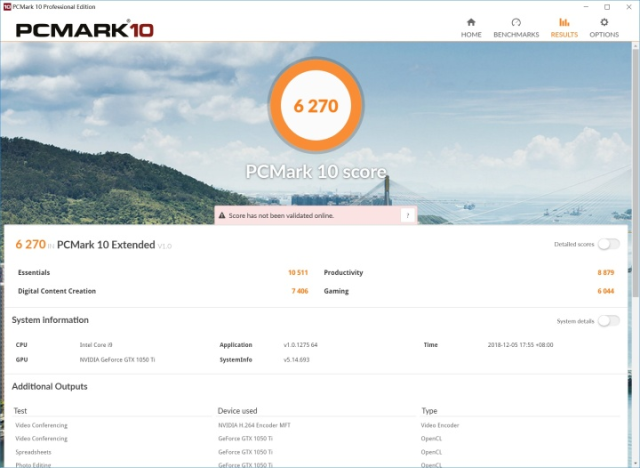Click the Video Encoder type cell
Image resolution: width=640 pixels, height=468 pixels.
point(440,425)
